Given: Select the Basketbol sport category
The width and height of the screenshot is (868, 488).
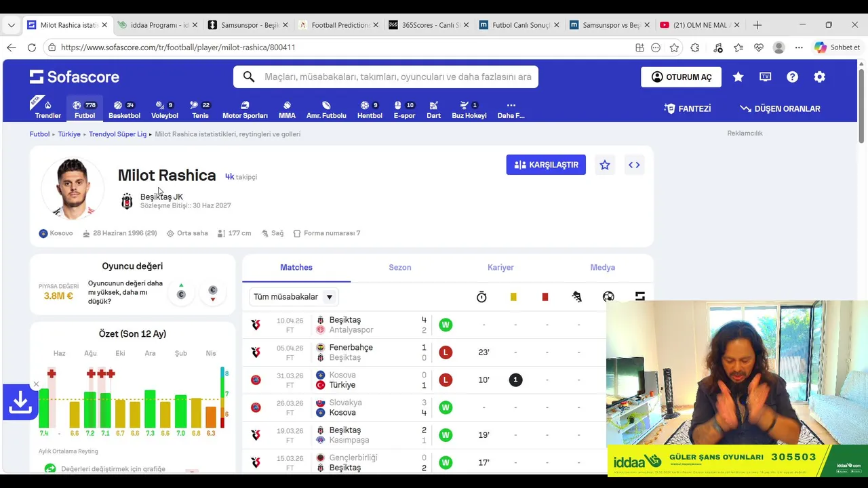Looking at the screenshot, I should pyautogui.click(x=124, y=110).
